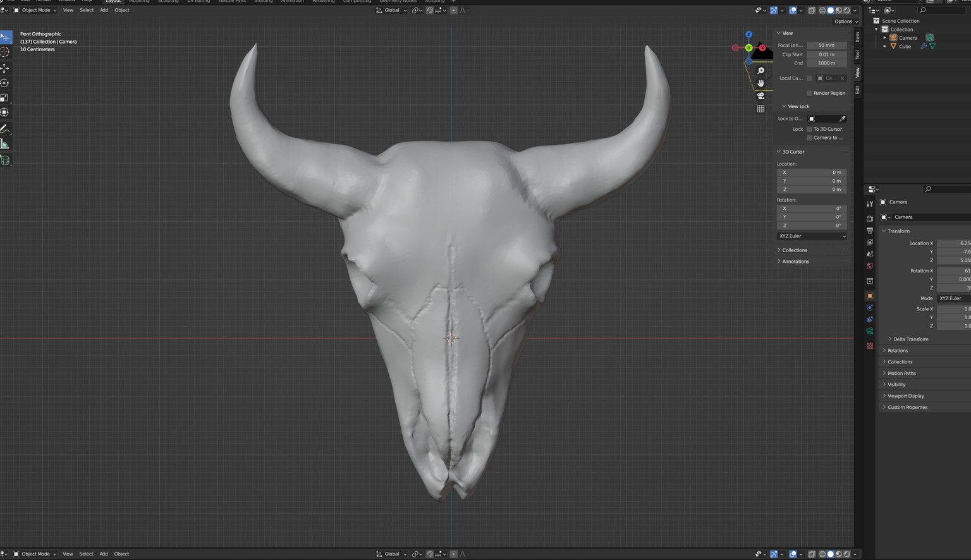Screen dimensions: 971x560
Task: Switch top viewport to rendered shading
Action: (x=847, y=10)
